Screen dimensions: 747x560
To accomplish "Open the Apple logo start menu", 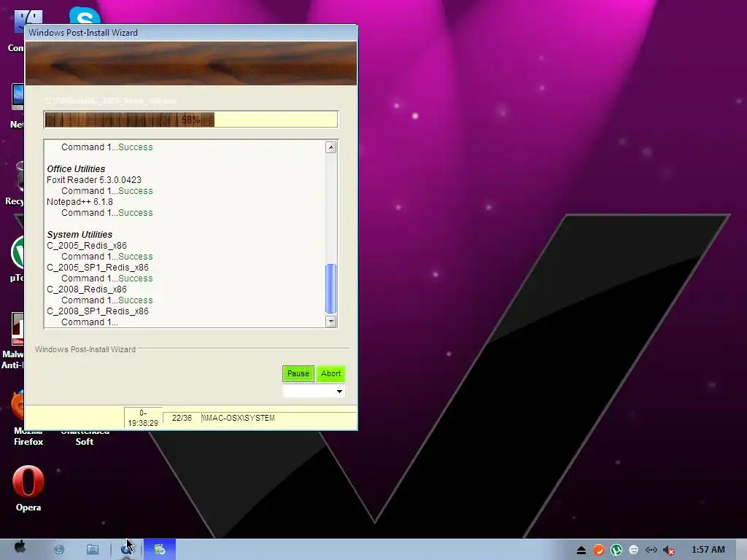I will pos(20,547).
